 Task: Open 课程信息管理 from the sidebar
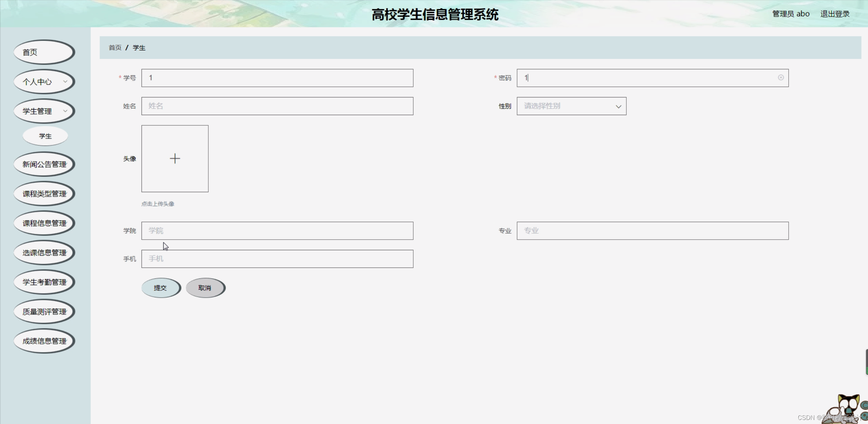[44, 223]
